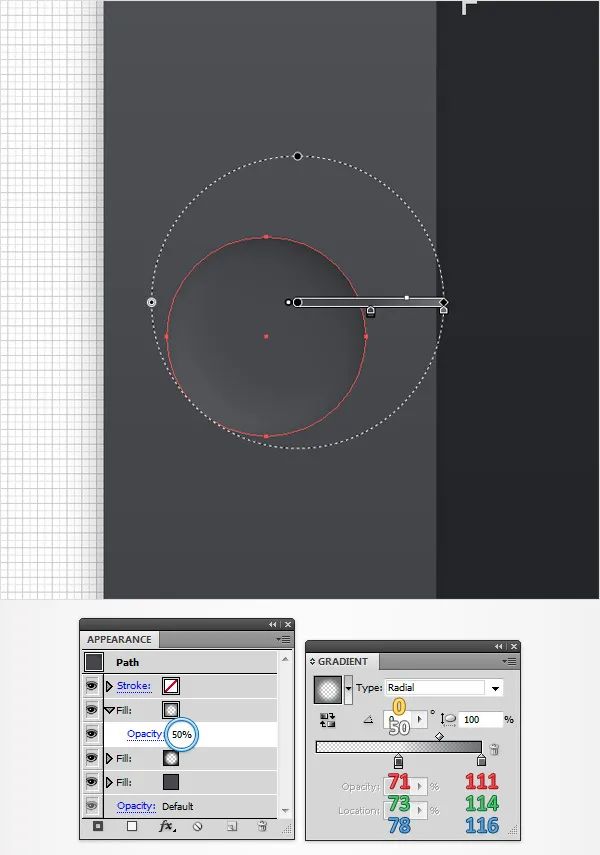This screenshot has width=600, height=855.
Task: Click the canvas gradient annotator middle stop
Action: tap(370, 311)
